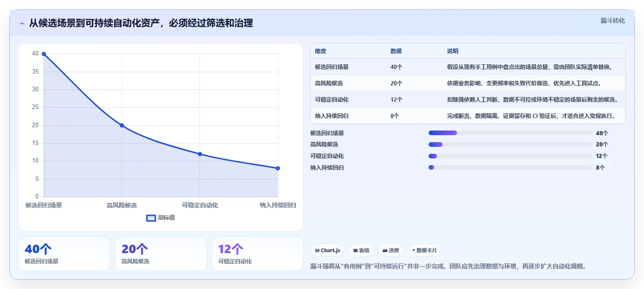Select the 进度 tag pill
This screenshot has width=644, height=289.
[391, 250]
